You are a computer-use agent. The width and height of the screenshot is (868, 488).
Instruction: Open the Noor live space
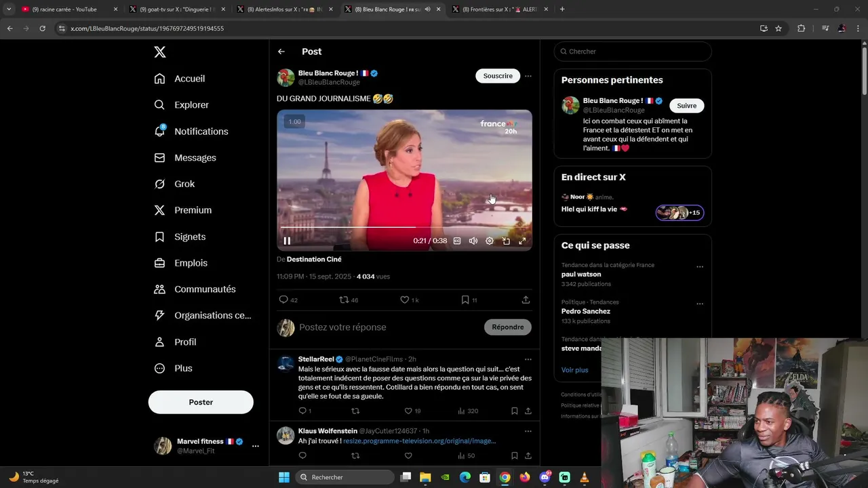tap(633, 203)
